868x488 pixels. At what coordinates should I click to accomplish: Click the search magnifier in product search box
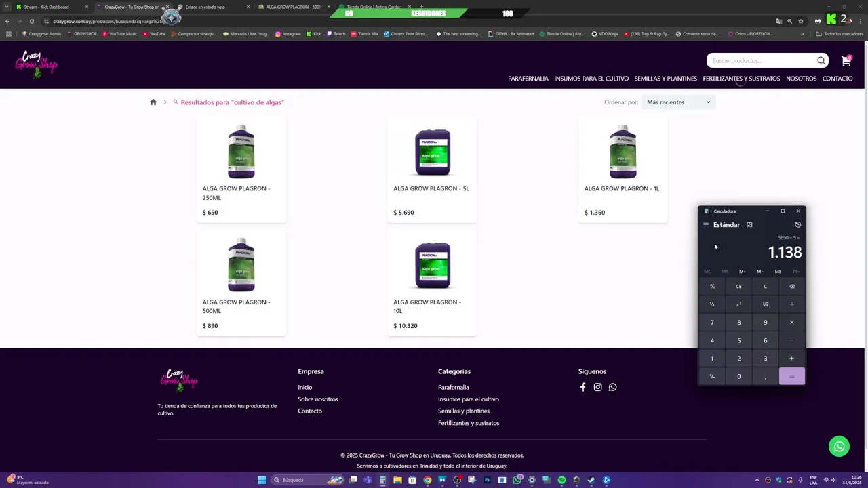[x=821, y=61]
